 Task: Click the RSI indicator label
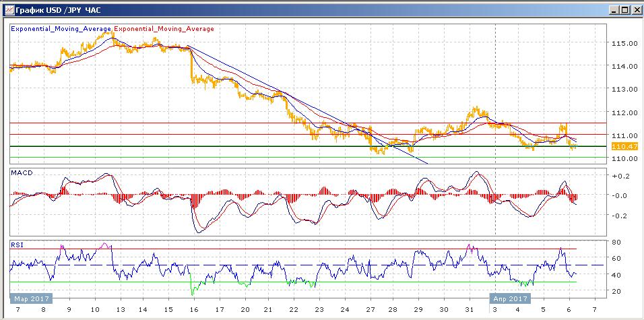pyautogui.click(x=17, y=245)
